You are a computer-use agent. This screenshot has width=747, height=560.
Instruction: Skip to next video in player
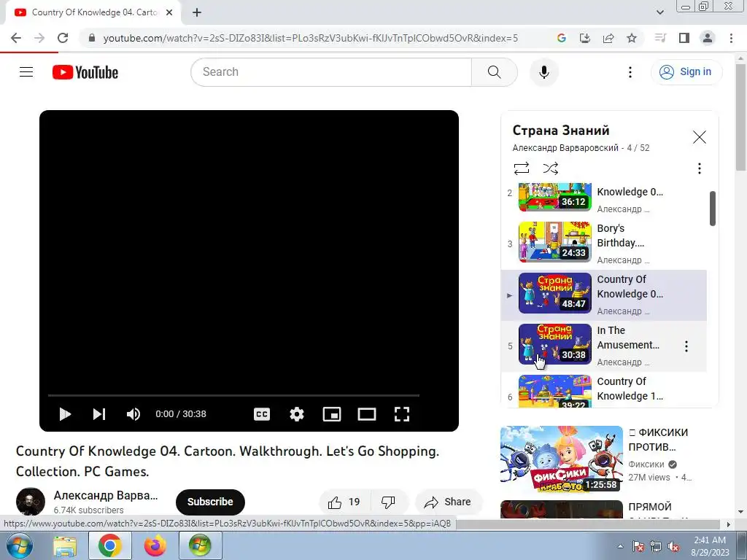(99, 414)
